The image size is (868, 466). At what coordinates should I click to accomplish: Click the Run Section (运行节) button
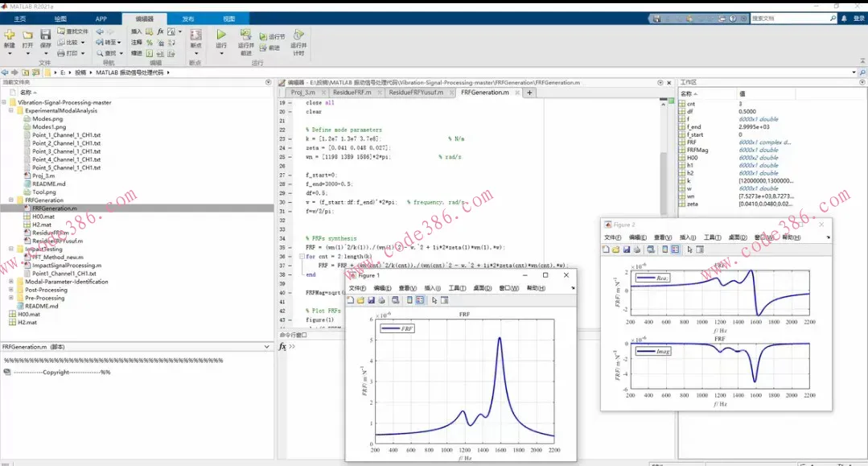pos(273,37)
